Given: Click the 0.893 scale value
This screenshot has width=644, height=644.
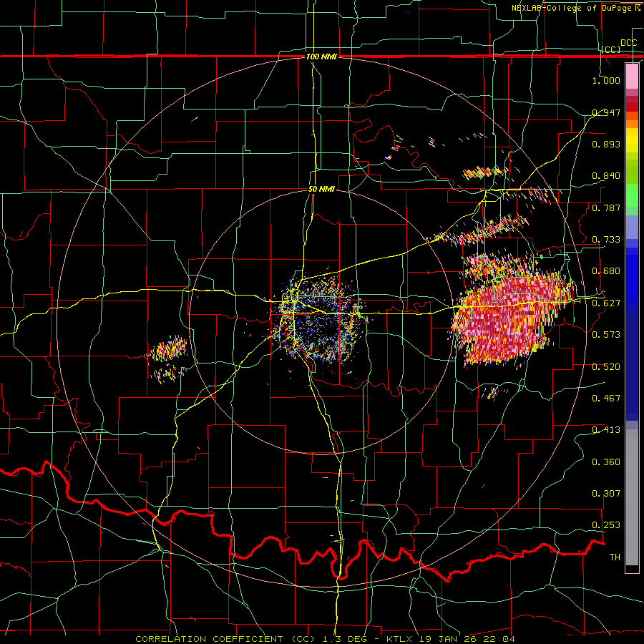Looking at the screenshot, I should (x=606, y=144).
